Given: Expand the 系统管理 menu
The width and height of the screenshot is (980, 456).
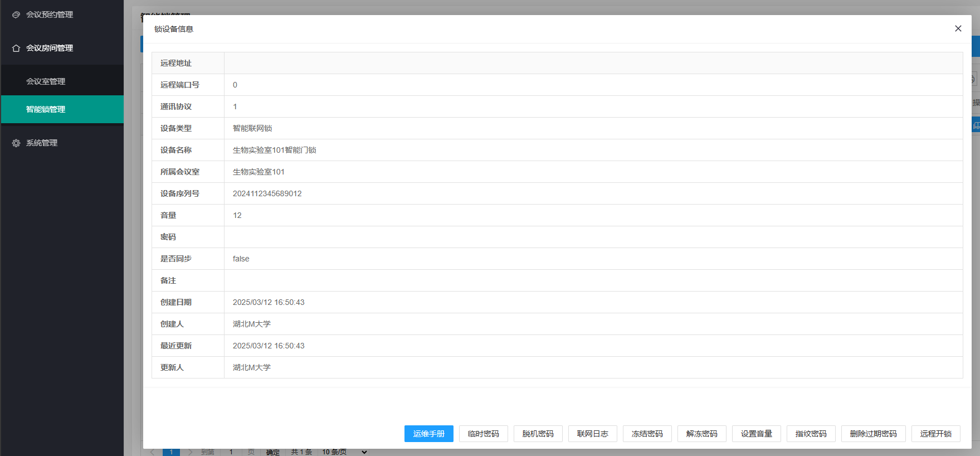Looking at the screenshot, I should [x=42, y=143].
